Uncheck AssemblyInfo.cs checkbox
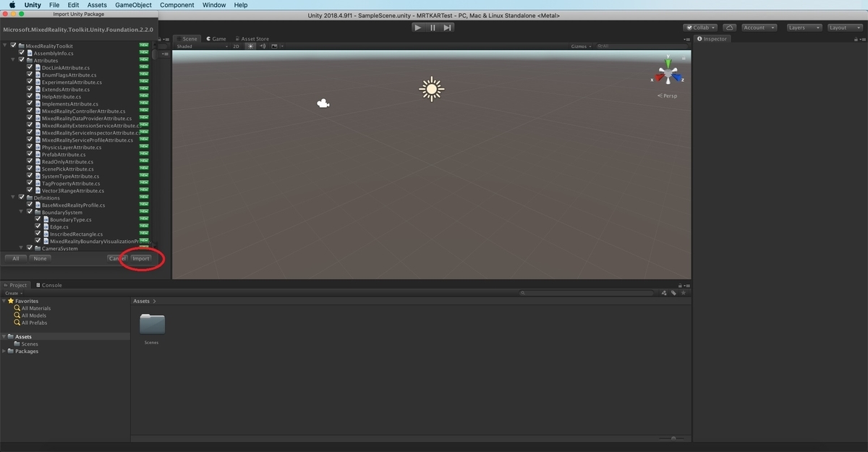Image resolution: width=868 pixels, height=452 pixels. click(22, 54)
